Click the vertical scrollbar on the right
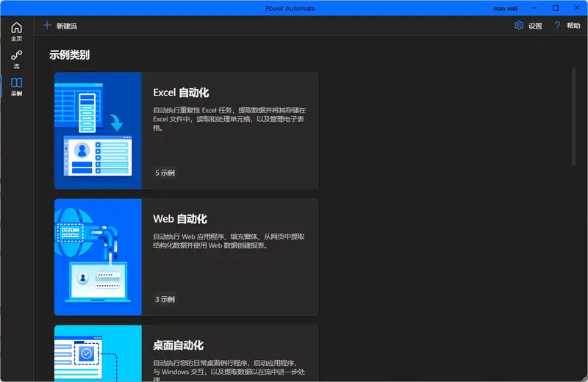 573,116
